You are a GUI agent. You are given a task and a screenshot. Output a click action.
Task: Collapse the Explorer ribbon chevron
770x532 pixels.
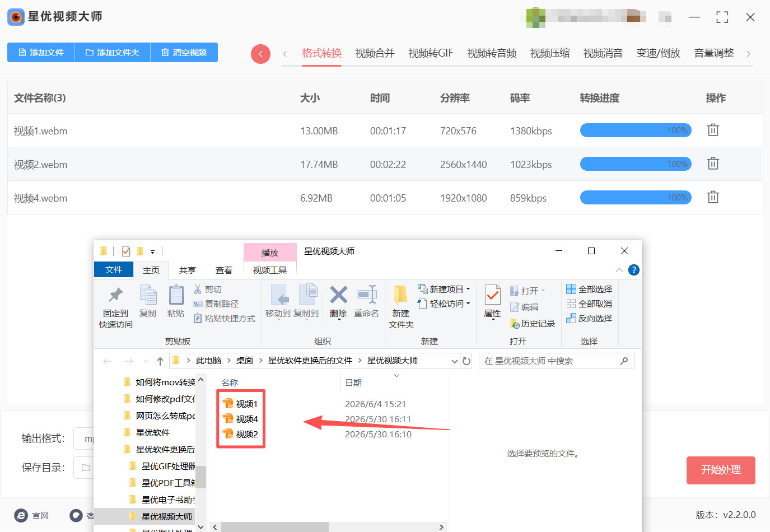point(619,270)
